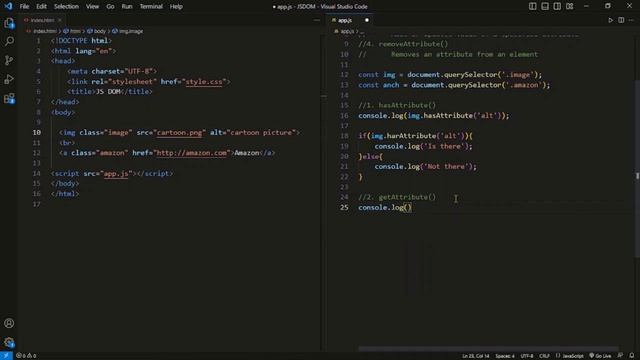
Task: Open the Edit menu
Action: pyautogui.click(x=41, y=7)
